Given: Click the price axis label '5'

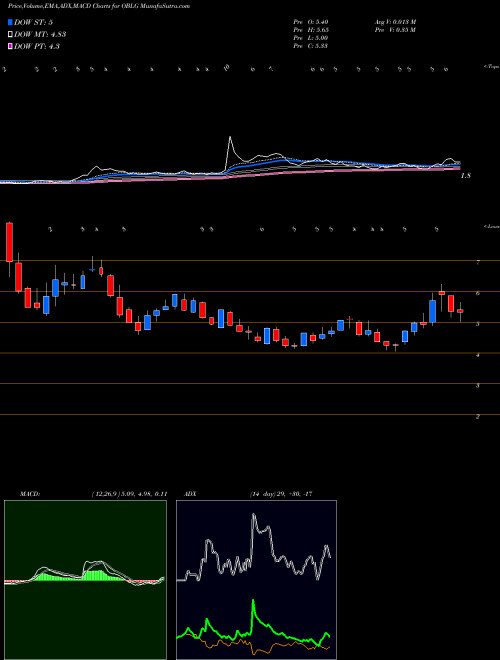Looking at the screenshot, I should tap(478, 324).
